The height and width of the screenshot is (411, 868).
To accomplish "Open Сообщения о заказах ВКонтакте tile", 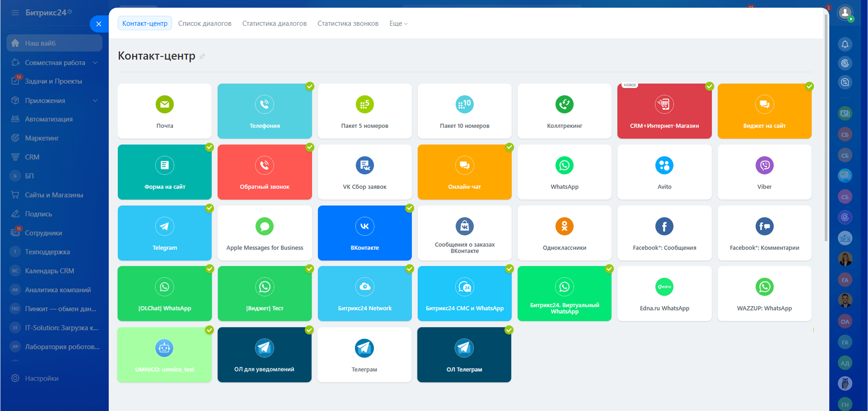I will (x=465, y=233).
